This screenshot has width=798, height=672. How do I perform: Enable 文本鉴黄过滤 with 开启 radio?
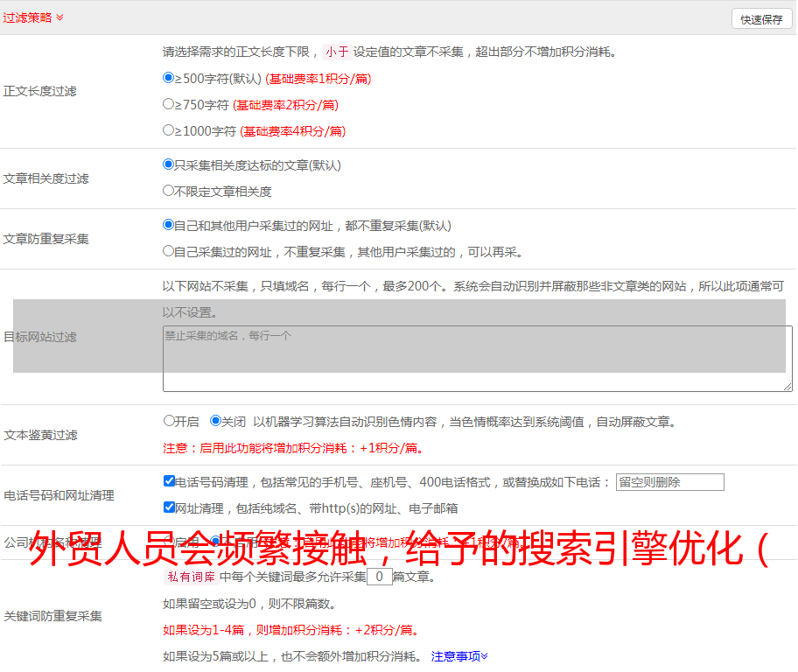point(169,421)
